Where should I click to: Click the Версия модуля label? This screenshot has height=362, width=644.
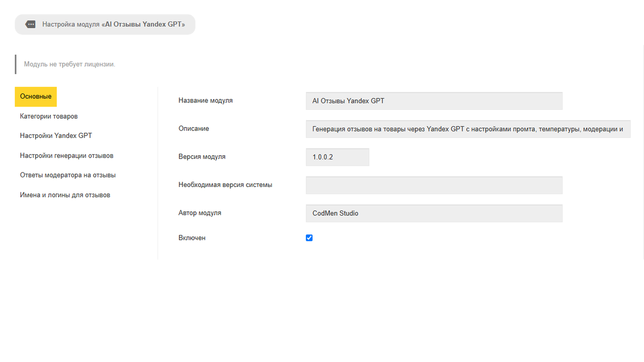[202, 157]
